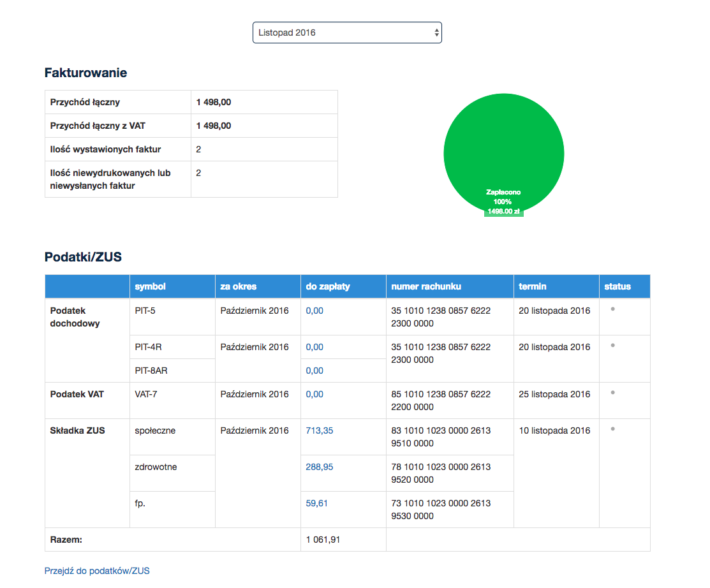
Task: Click the Razem total 1 061,91
Action: click(x=323, y=540)
